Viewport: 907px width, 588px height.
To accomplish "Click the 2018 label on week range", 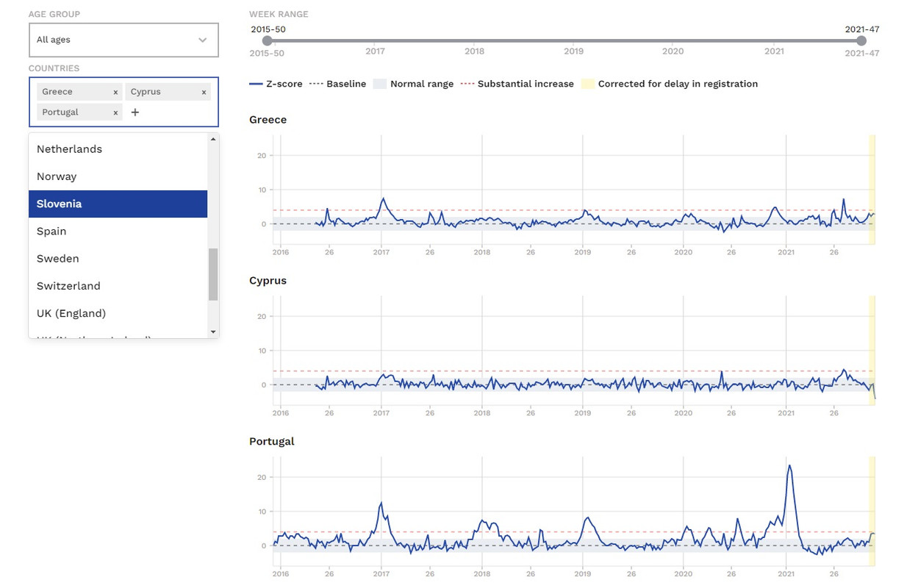I will point(474,51).
